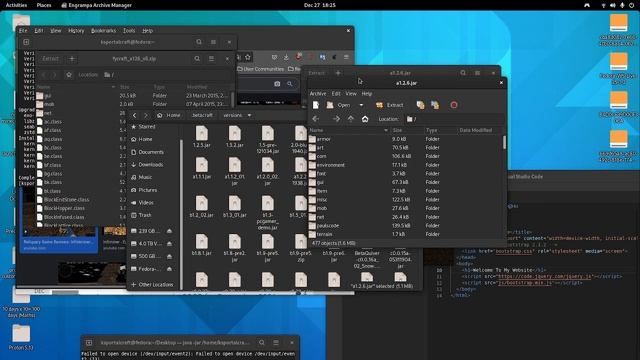Click Engrampa's Location path field

coord(454,119)
